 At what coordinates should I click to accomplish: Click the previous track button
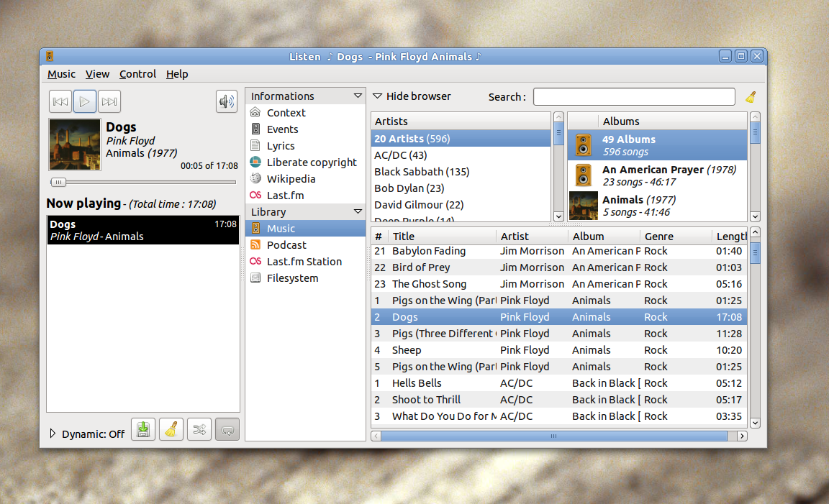coord(60,101)
